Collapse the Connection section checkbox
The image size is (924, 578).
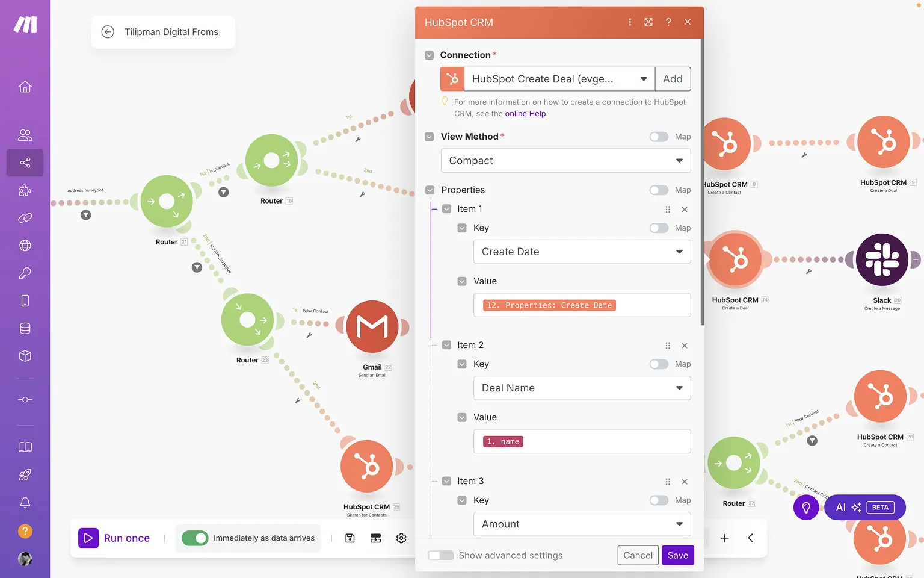[430, 55]
